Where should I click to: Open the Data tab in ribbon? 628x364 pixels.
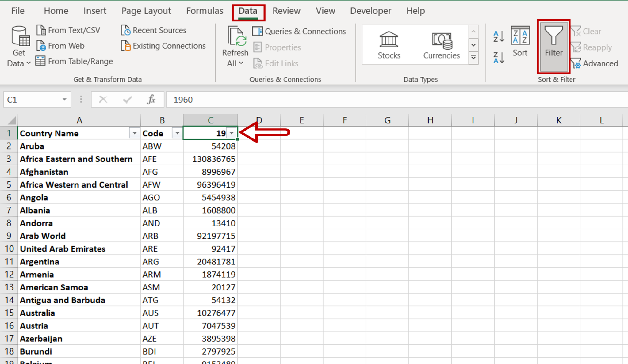248,10
